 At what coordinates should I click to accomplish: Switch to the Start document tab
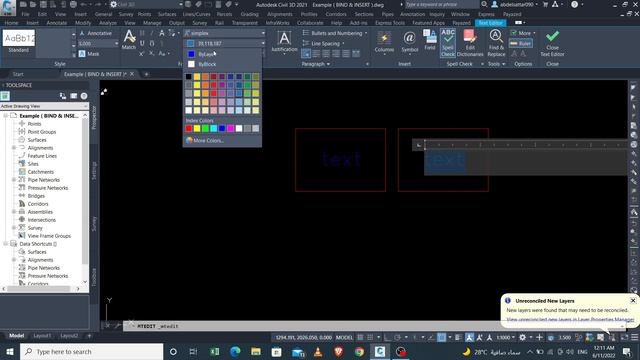[x=18, y=74]
